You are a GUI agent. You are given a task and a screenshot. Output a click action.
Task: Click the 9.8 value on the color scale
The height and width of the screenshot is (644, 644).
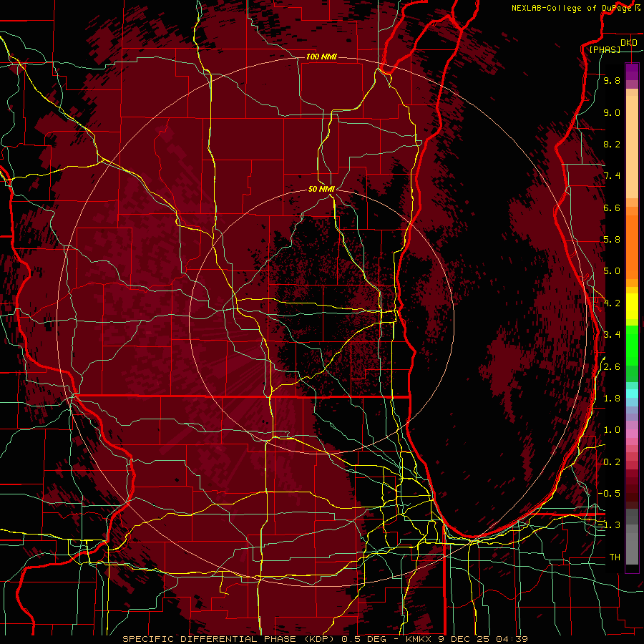click(612, 80)
